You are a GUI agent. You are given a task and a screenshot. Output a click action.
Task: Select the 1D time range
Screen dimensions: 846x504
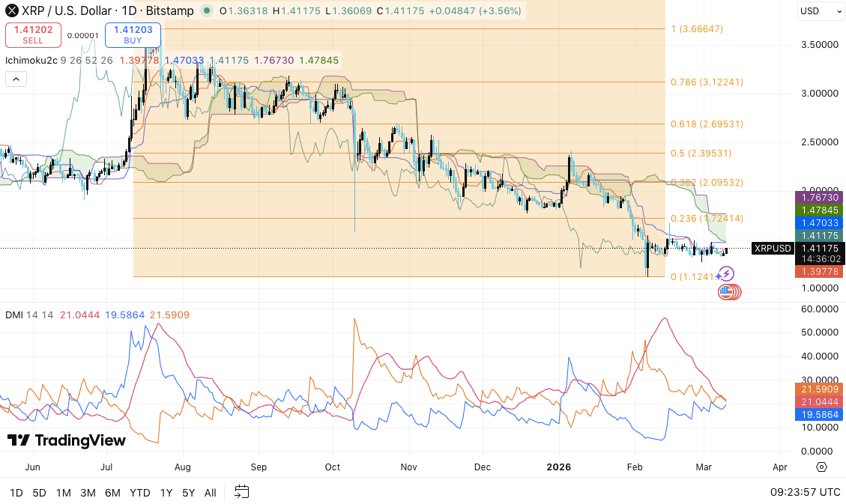[16, 493]
